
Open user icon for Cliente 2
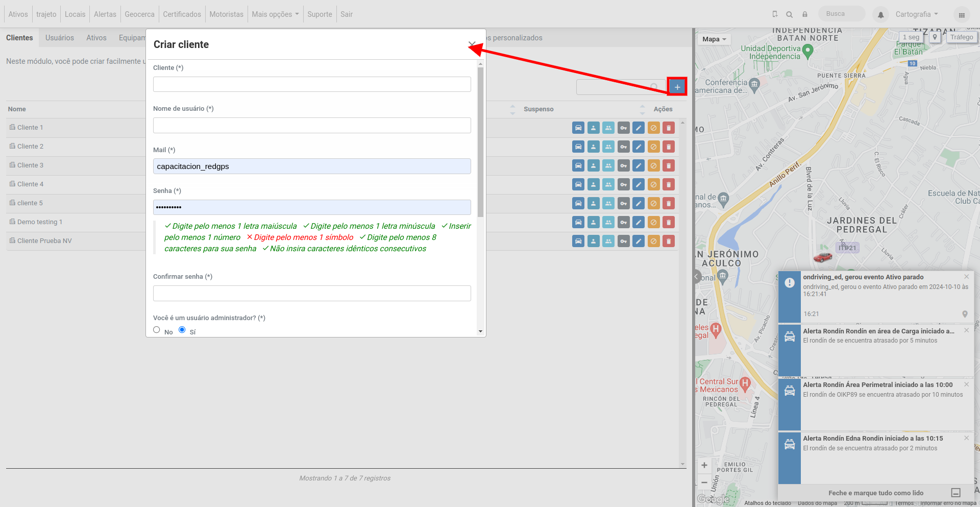[593, 147]
